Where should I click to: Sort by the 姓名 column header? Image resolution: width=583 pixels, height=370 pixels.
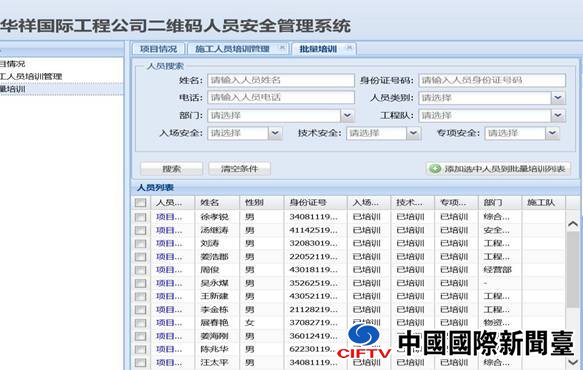coord(217,203)
